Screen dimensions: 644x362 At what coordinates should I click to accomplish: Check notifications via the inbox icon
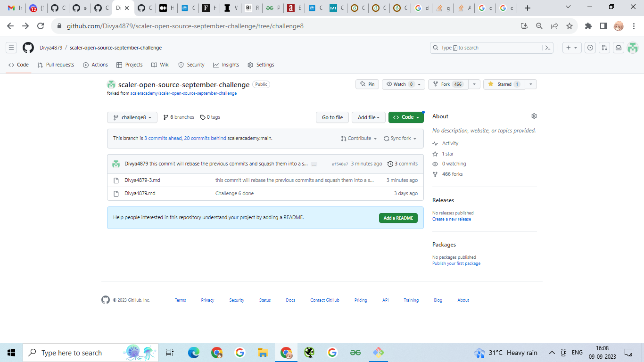[x=619, y=48]
